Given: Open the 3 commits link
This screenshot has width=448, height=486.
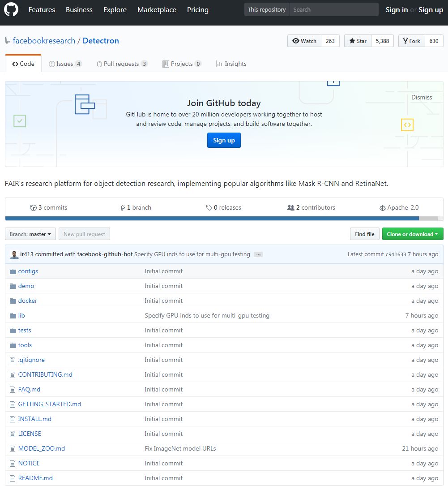Looking at the screenshot, I should [49, 208].
